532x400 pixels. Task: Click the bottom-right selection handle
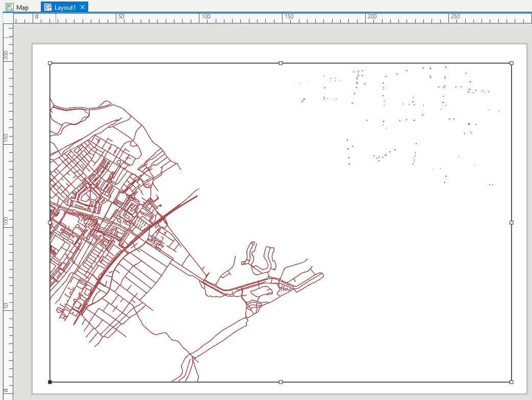(x=511, y=381)
